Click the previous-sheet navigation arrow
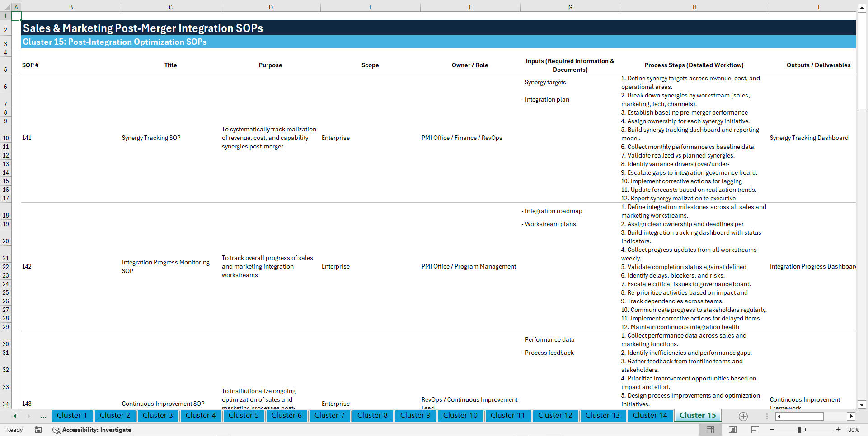 pyautogui.click(x=14, y=416)
